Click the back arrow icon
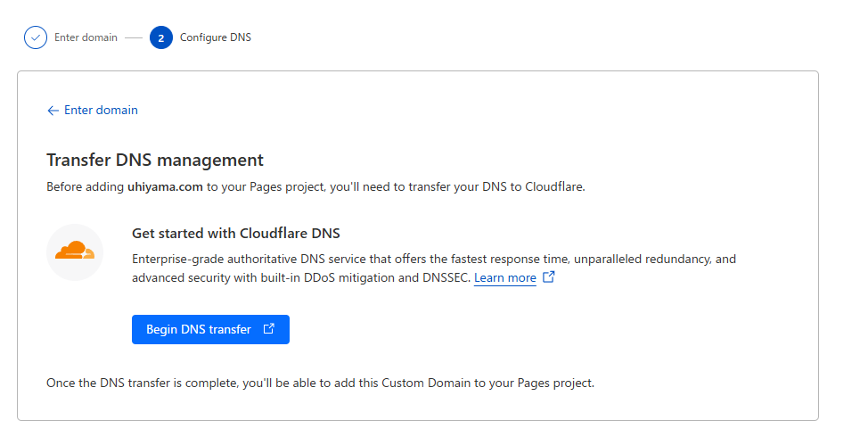868x437 pixels. click(x=53, y=111)
